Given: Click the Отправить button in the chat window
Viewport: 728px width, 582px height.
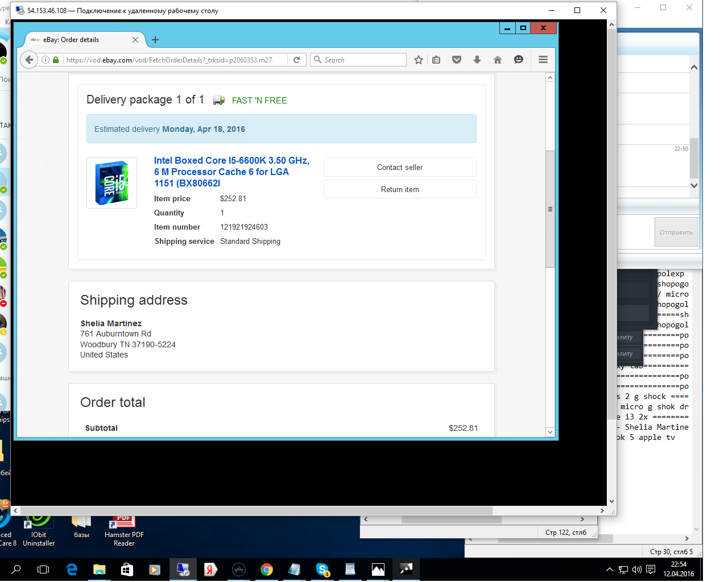Looking at the screenshot, I should pos(676,232).
